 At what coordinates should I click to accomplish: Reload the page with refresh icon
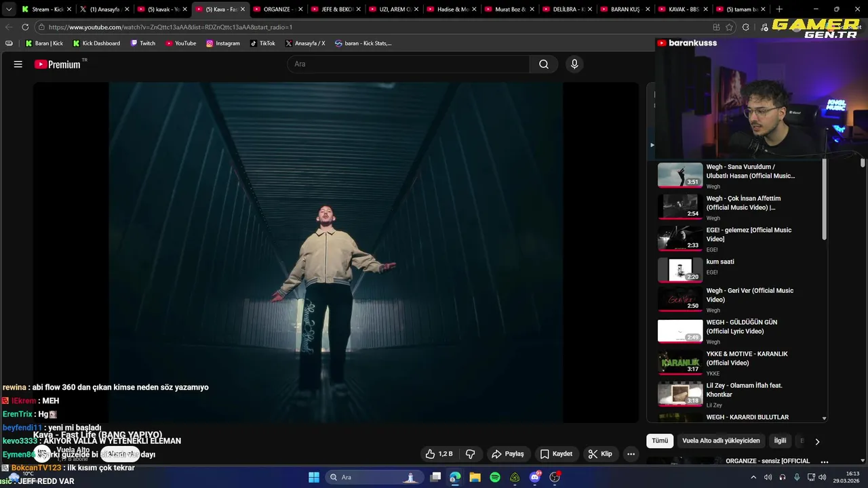[25, 27]
